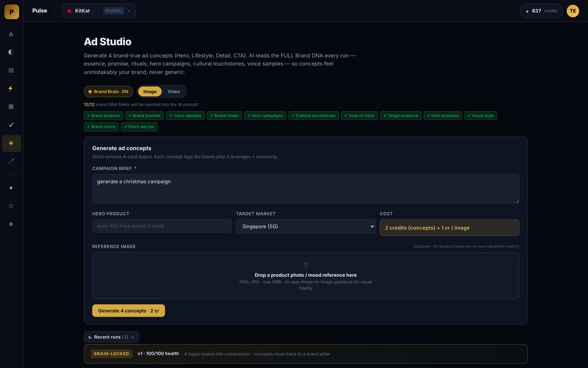Click the BRAIN-LOCKED badge
The image size is (588, 368).
pyautogui.click(x=112, y=354)
